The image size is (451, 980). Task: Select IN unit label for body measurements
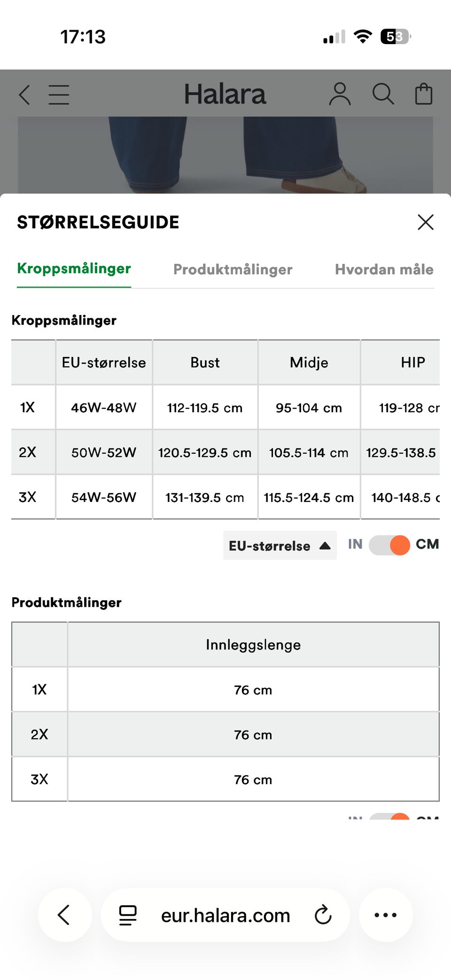coord(355,544)
